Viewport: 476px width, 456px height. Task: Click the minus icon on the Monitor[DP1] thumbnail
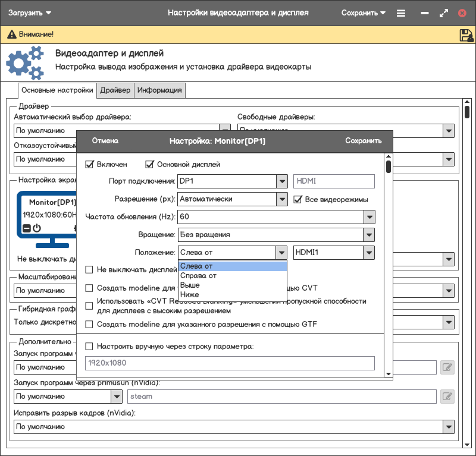(26, 228)
